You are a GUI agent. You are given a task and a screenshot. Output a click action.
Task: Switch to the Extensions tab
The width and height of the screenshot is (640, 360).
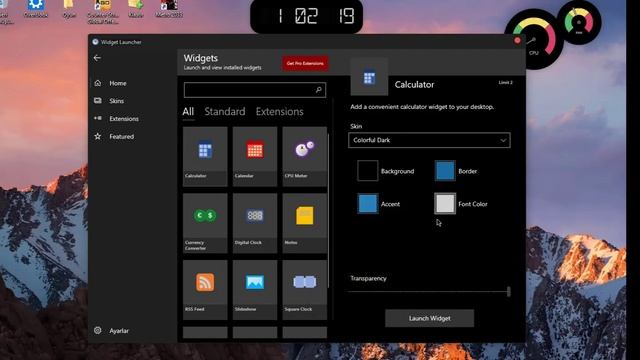280,111
